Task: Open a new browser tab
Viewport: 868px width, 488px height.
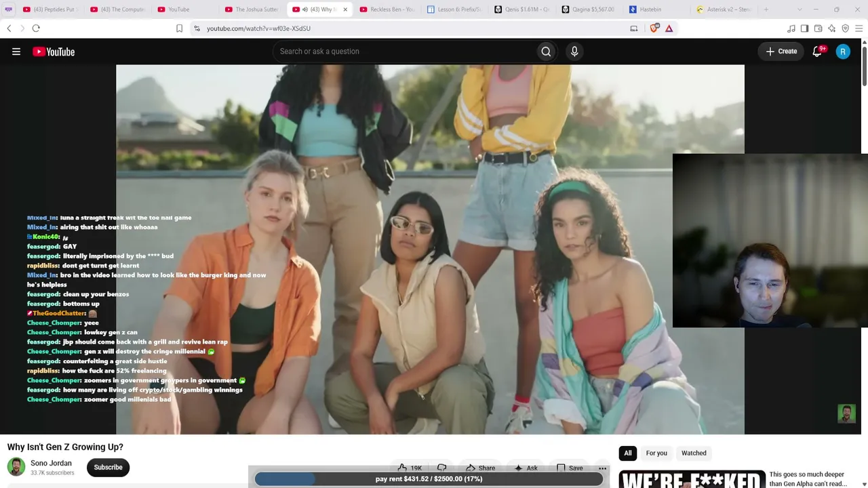Action: (766, 9)
